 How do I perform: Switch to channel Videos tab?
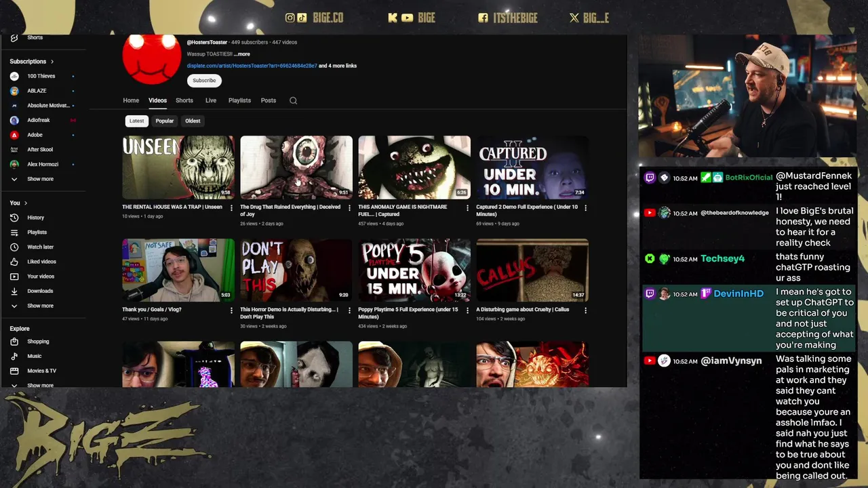click(157, 100)
